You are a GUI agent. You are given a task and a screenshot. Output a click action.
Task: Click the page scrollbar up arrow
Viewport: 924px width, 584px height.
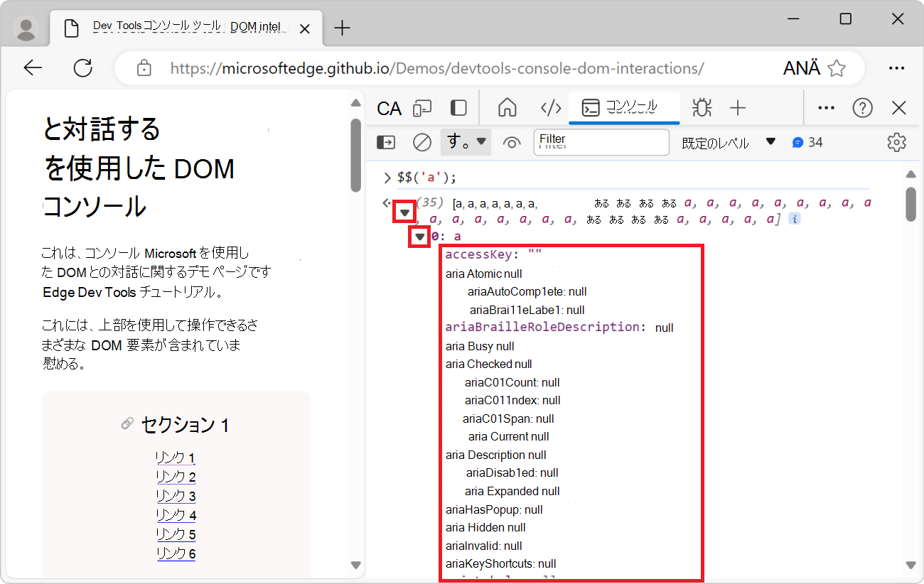tap(356, 103)
